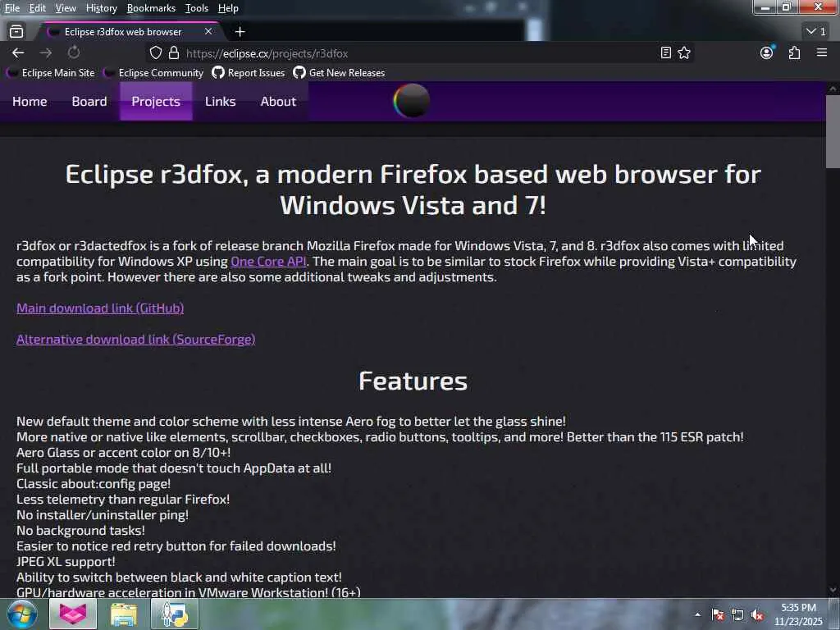This screenshot has height=630, width=840.
Task: Open the Tools menu
Action: [197, 8]
